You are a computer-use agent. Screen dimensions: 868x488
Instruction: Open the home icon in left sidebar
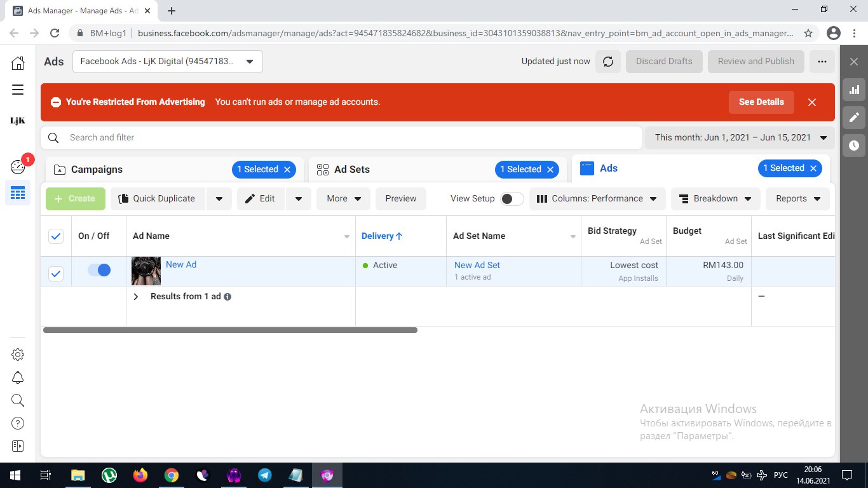click(x=18, y=62)
